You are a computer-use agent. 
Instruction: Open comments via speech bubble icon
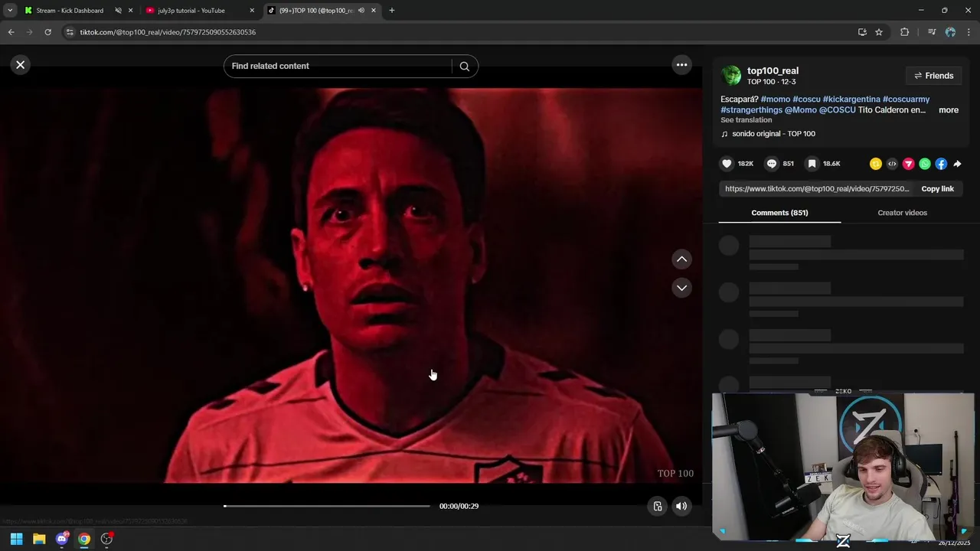click(772, 164)
